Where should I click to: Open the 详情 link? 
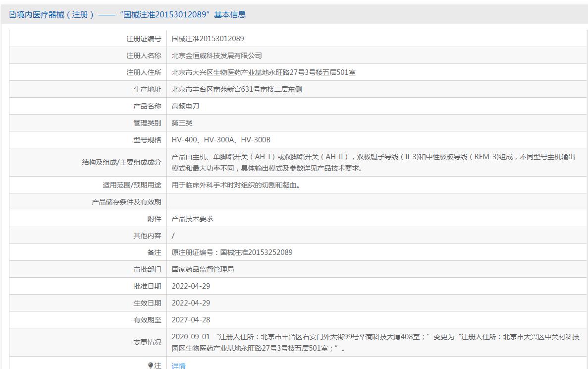[178, 366]
